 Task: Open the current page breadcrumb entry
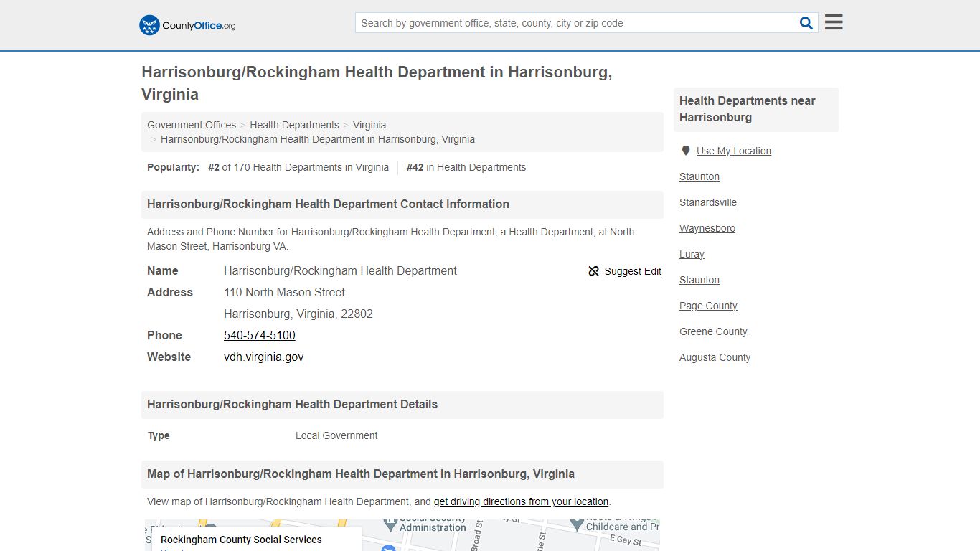pyautogui.click(x=318, y=139)
